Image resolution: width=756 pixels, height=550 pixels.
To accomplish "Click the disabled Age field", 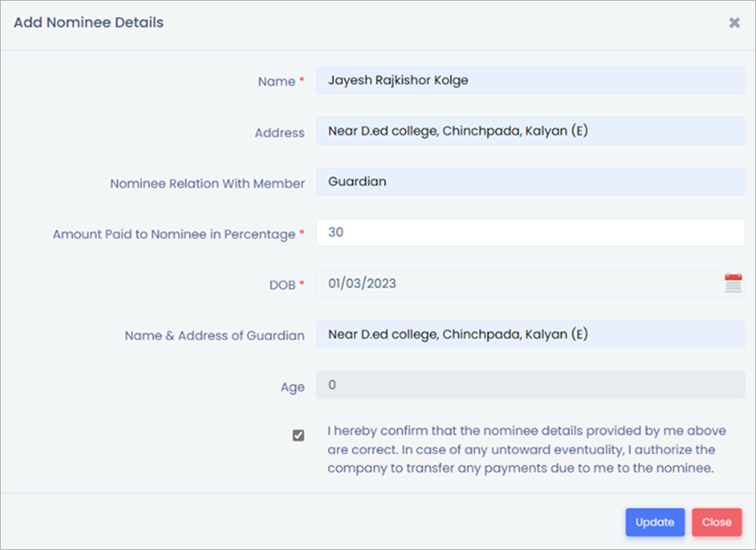I will pos(530,385).
